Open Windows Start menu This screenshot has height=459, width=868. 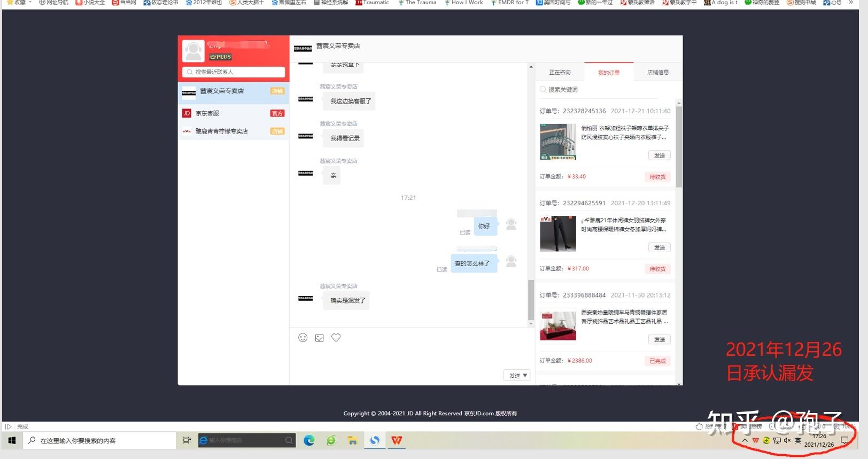[x=12, y=440]
